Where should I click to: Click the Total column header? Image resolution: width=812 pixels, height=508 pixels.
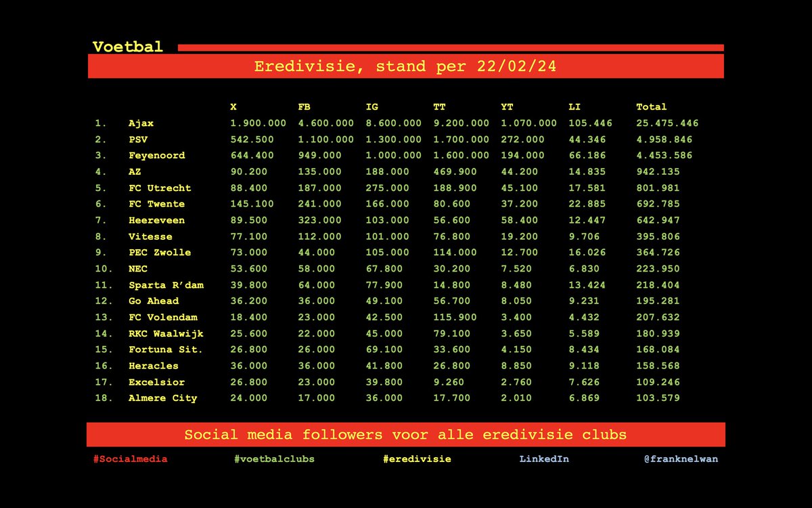coord(651,107)
